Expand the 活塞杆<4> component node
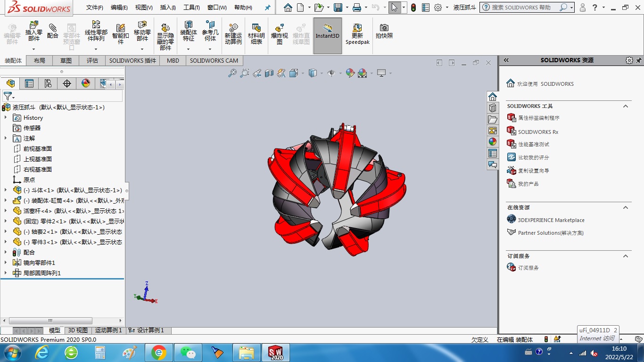 point(6,211)
